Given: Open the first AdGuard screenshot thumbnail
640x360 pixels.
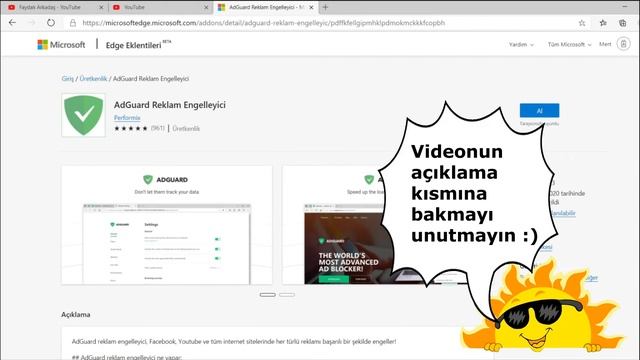Looking at the screenshot, I should 167,225.
